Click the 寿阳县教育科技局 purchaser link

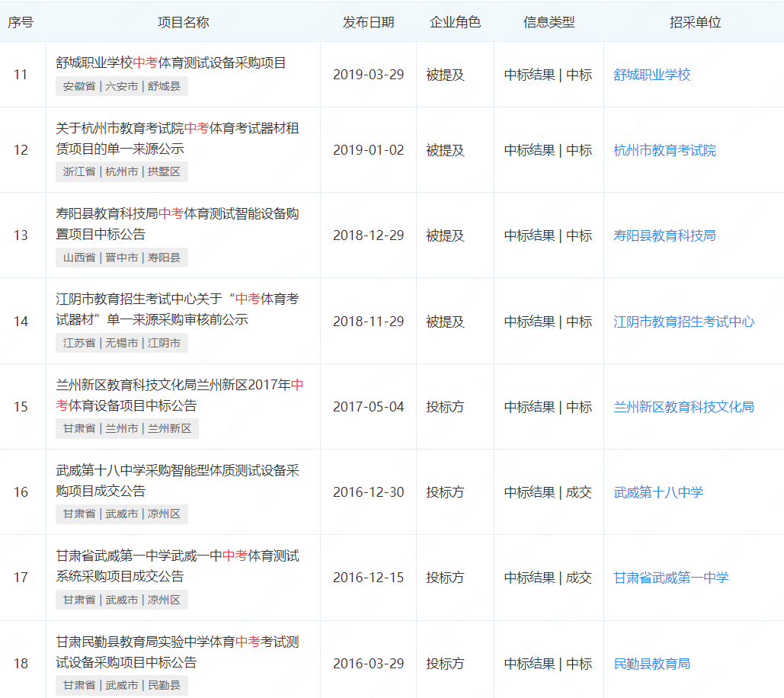[x=664, y=235]
